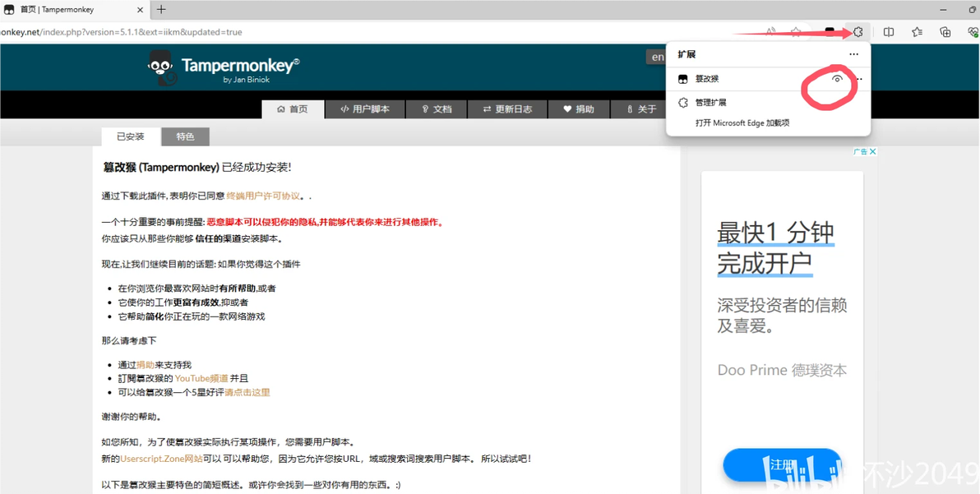Click the 扩展 popup title text
The width and height of the screenshot is (980, 494).
point(686,54)
